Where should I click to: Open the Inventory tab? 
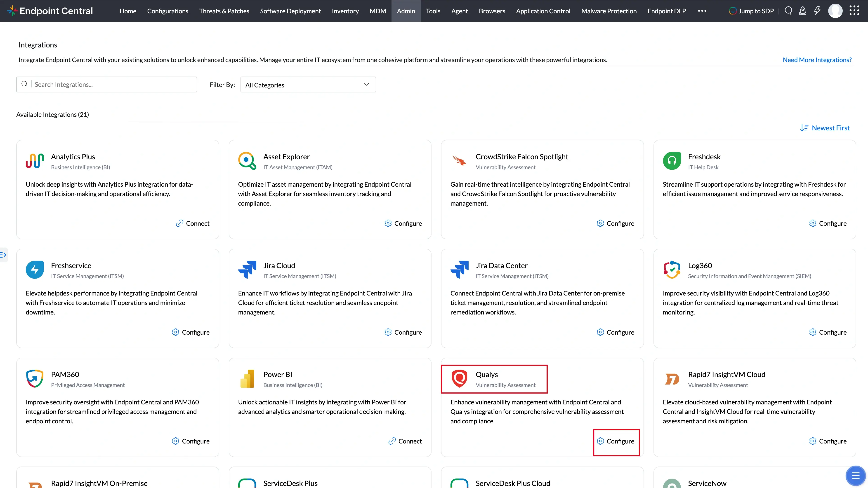[x=345, y=11]
